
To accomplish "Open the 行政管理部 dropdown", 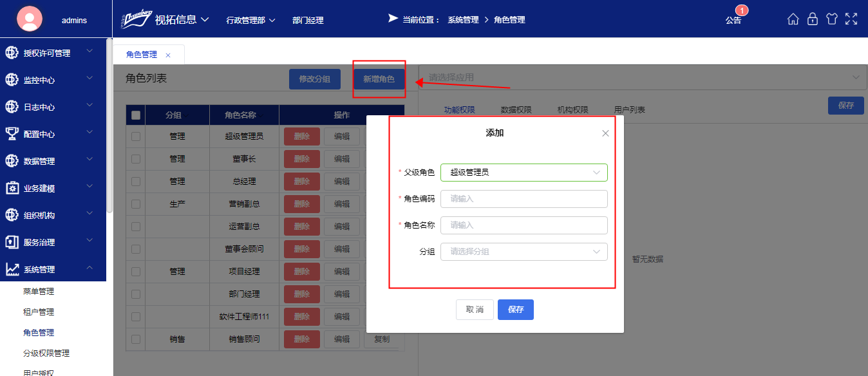I will (251, 20).
